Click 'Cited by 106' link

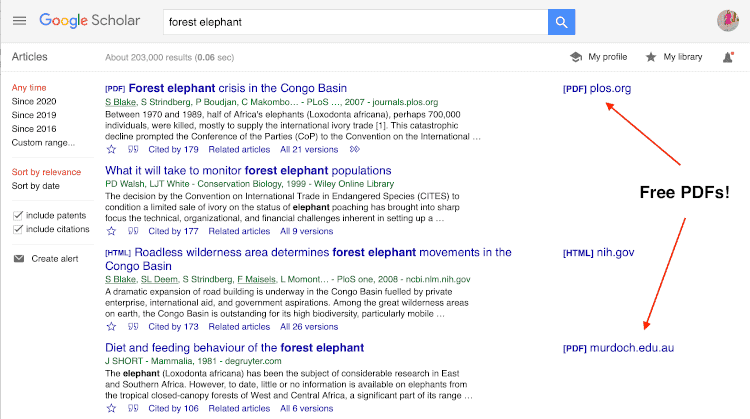(x=173, y=408)
